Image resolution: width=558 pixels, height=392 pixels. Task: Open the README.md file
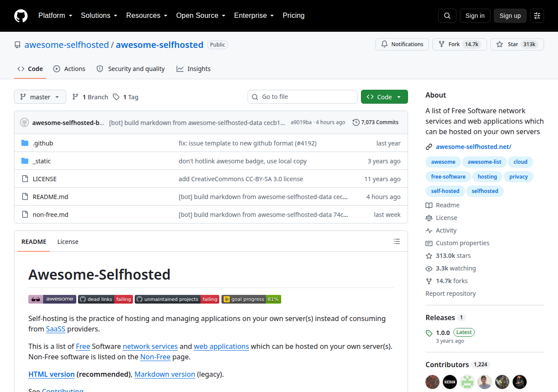point(51,197)
